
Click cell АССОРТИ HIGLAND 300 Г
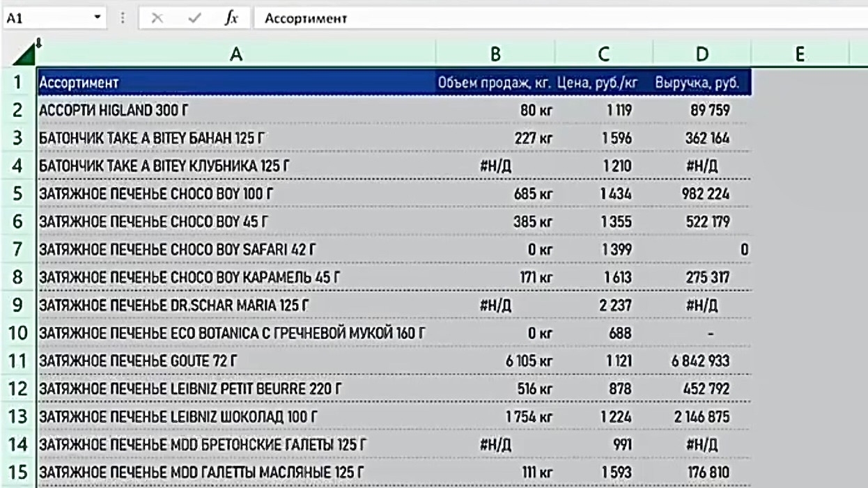click(x=236, y=110)
